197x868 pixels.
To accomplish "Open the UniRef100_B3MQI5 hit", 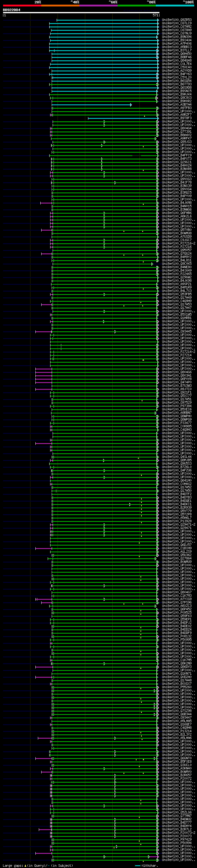I will click(177, 193).
